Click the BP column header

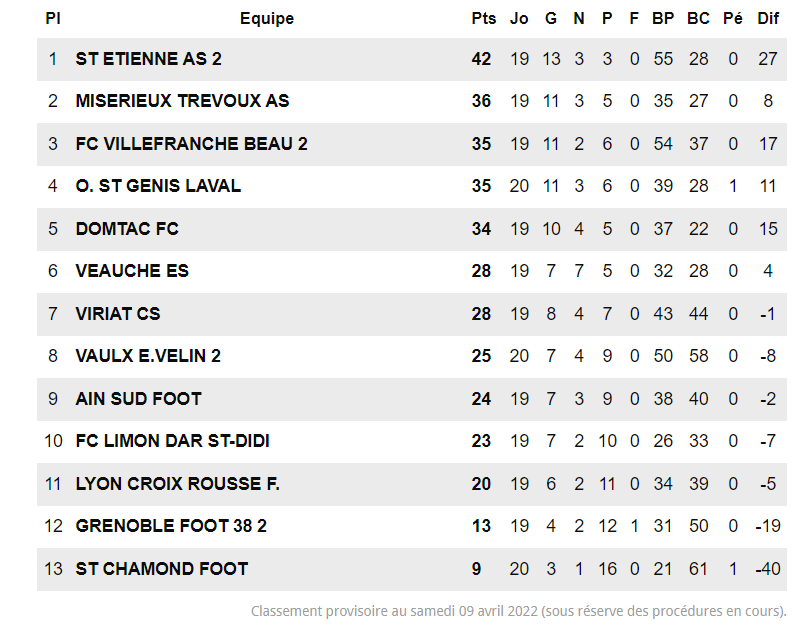coord(662,18)
